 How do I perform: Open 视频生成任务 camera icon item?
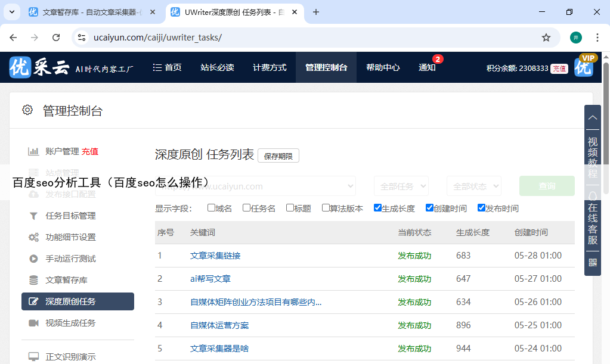(x=34, y=323)
